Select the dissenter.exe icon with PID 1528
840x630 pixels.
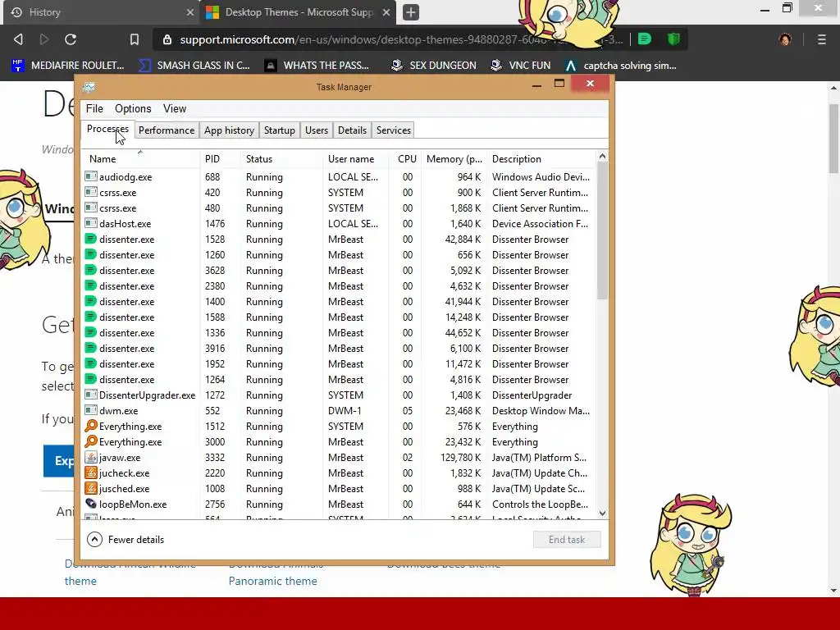[91, 239]
